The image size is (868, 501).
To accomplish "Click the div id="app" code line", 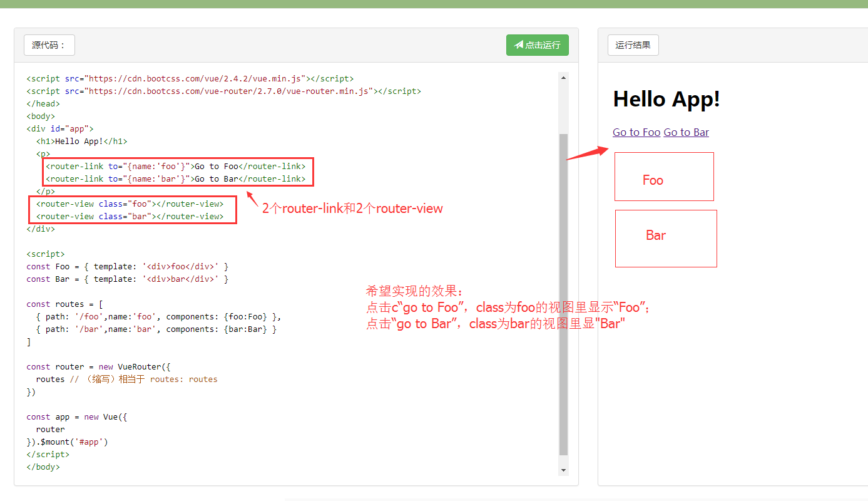I will tap(60, 128).
